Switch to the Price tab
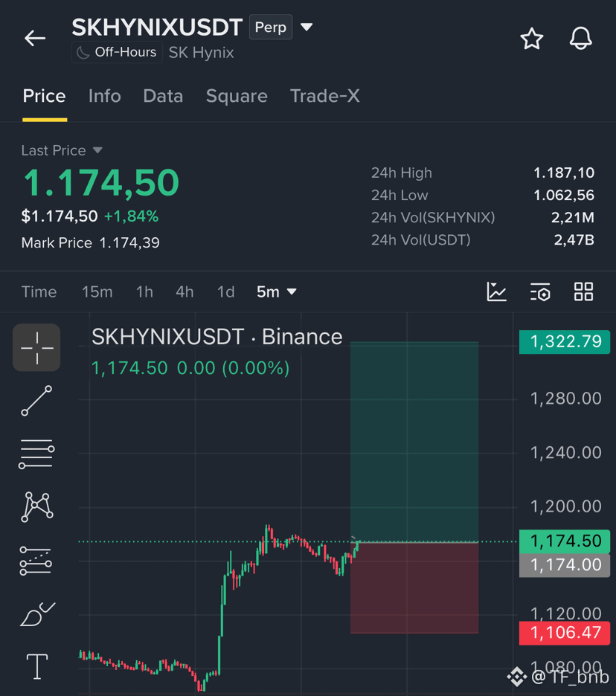 (44, 96)
